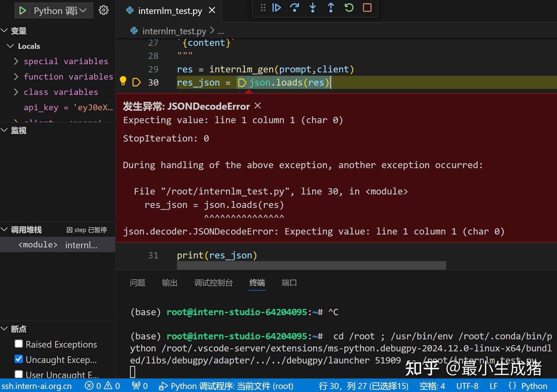Click the Step Into debug icon
The image size is (557, 392).
tap(313, 8)
